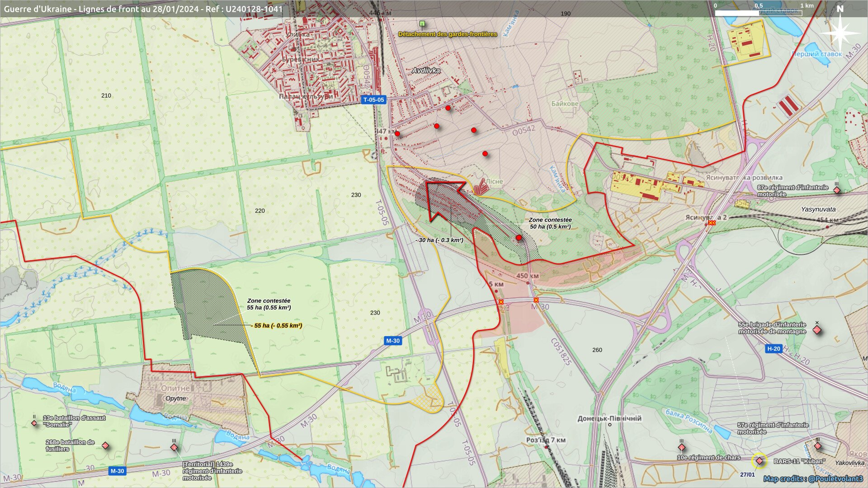Click the blue T-05-05 road shield
Screen dimensions: 868x488
pos(374,100)
